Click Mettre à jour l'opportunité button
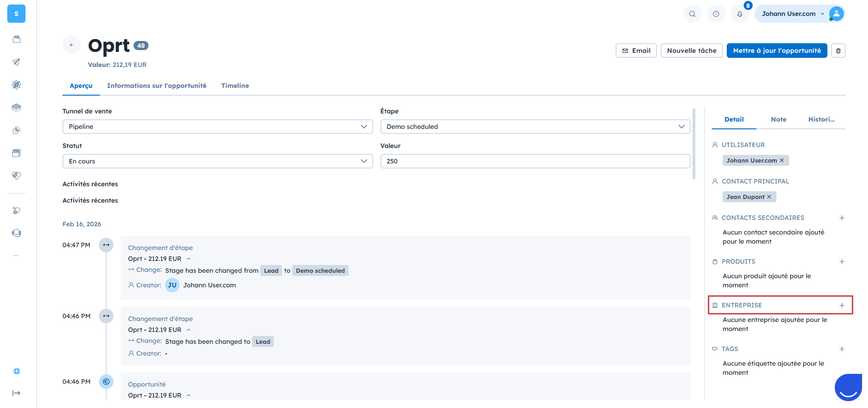Screen dimensions: 868x408 click(777, 51)
